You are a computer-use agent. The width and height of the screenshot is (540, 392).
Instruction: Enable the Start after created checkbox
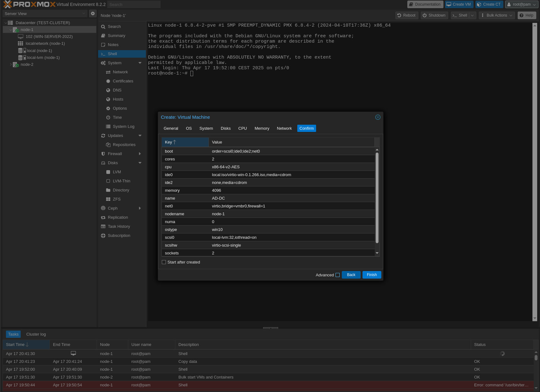[x=164, y=262]
